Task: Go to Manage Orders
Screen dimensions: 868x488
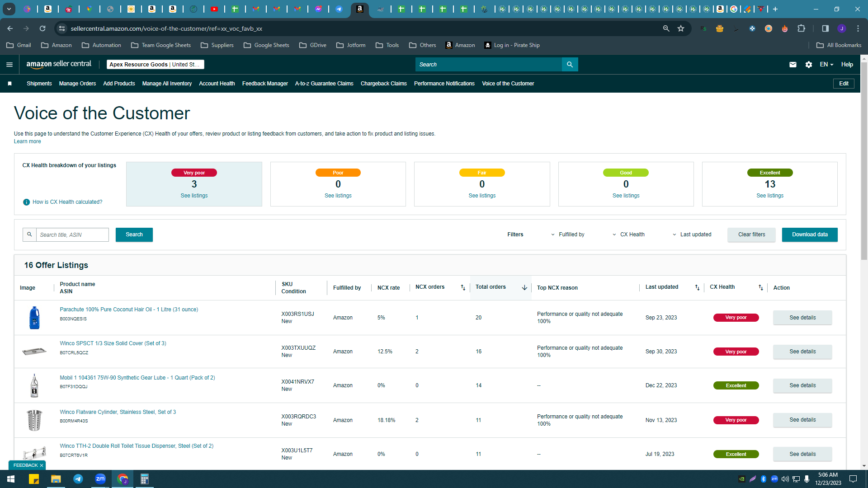Action: click(x=77, y=84)
